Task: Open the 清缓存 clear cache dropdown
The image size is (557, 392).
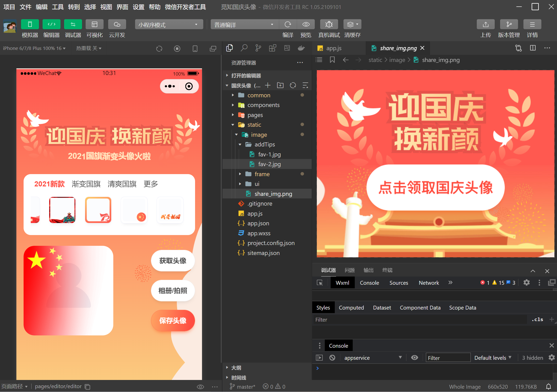Action: (x=352, y=25)
